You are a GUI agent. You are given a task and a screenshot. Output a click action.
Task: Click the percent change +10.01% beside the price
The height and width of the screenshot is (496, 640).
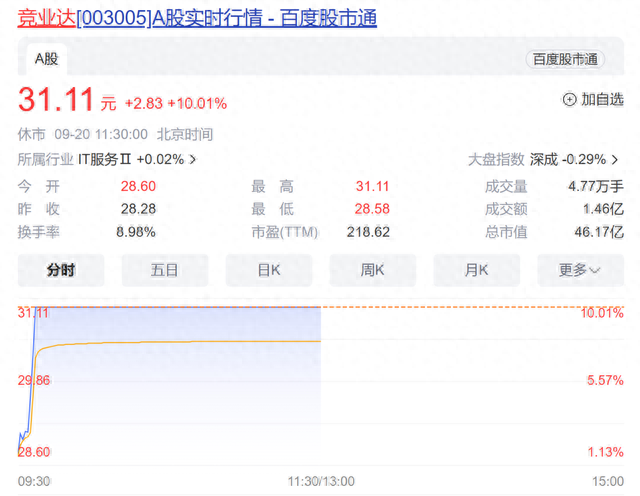(x=197, y=103)
